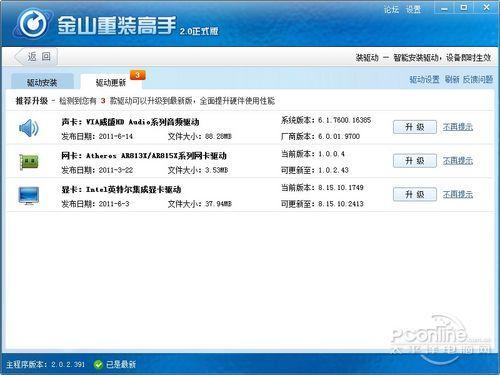
Task: Click the 推荐升级 heading text
Action: (32, 101)
